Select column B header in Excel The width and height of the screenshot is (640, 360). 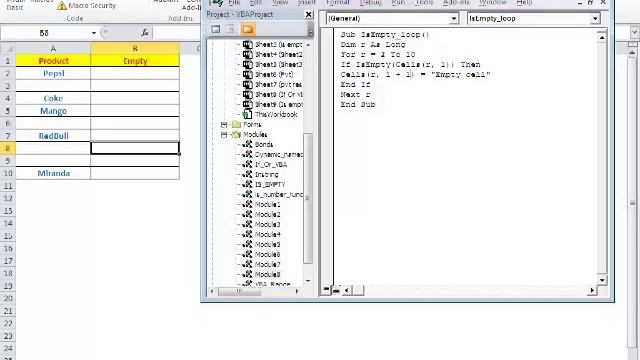tap(135, 49)
